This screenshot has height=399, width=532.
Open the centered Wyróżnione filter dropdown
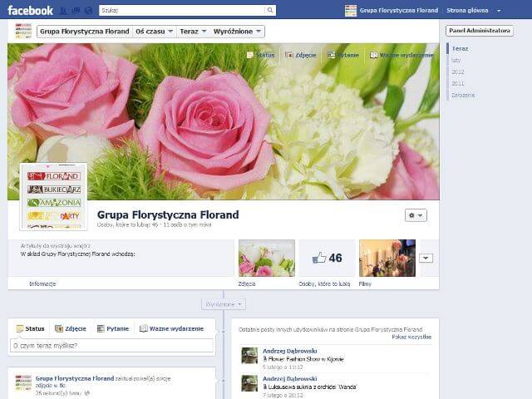(224, 304)
